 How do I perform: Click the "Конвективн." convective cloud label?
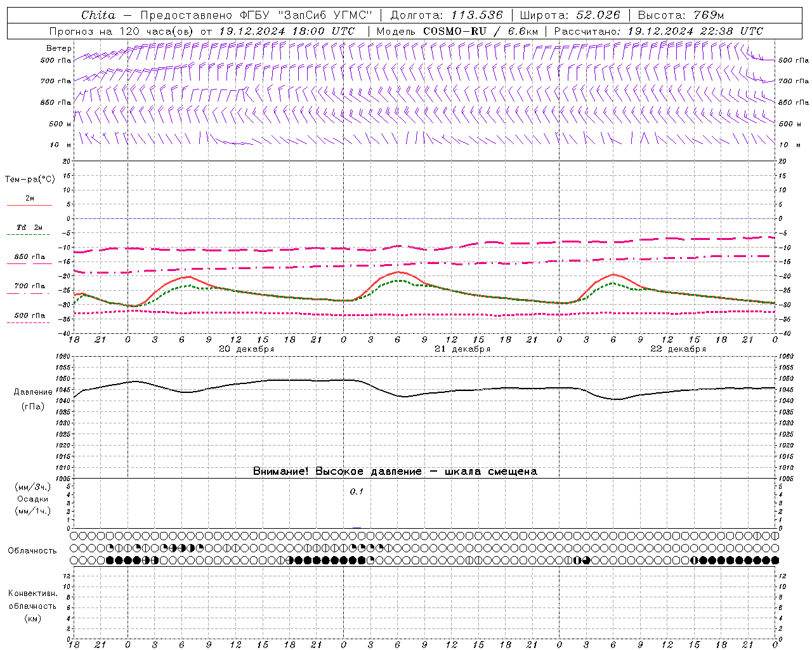[x=32, y=594]
